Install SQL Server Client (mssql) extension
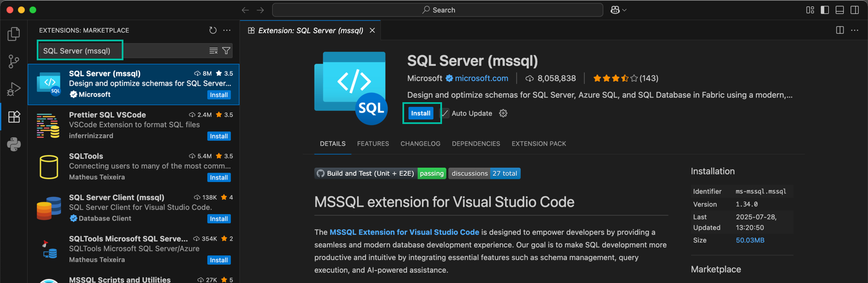The image size is (868, 283). click(x=219, y=219)
